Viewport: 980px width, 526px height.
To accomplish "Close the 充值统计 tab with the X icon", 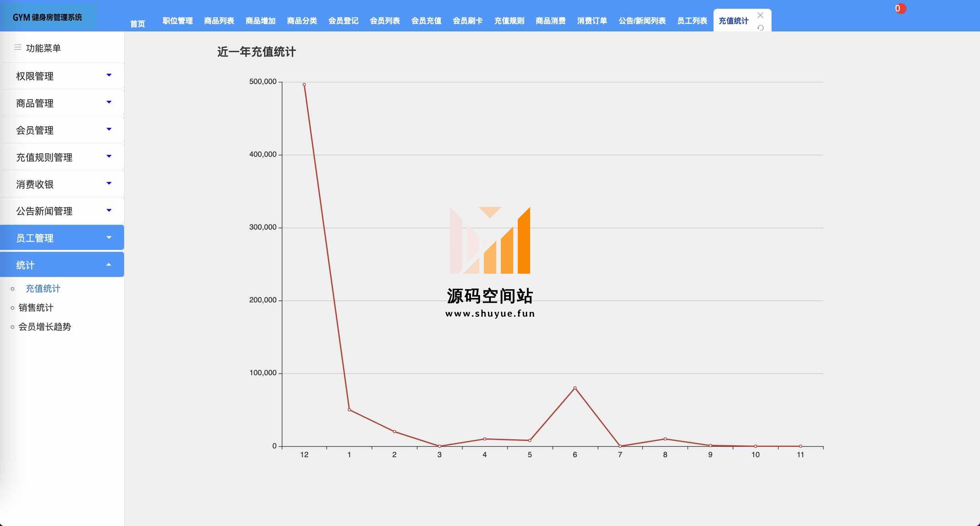I will coord(760,15).
